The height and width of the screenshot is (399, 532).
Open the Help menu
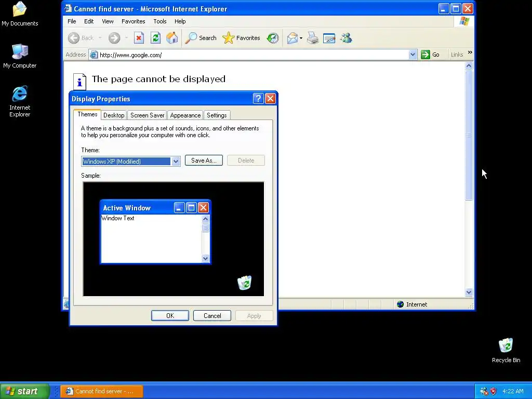pyautogui.click(x=180, y=21)
